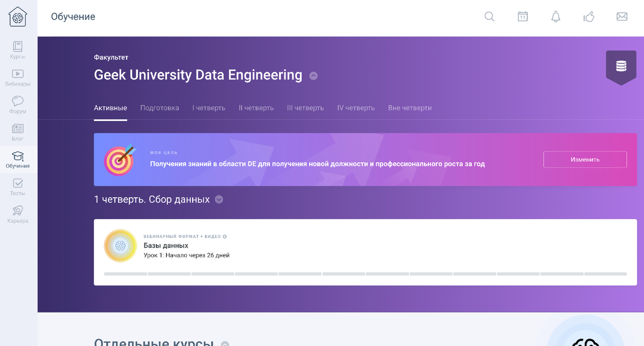
Task: Click the Моя цель label
Action: [164, 153]
